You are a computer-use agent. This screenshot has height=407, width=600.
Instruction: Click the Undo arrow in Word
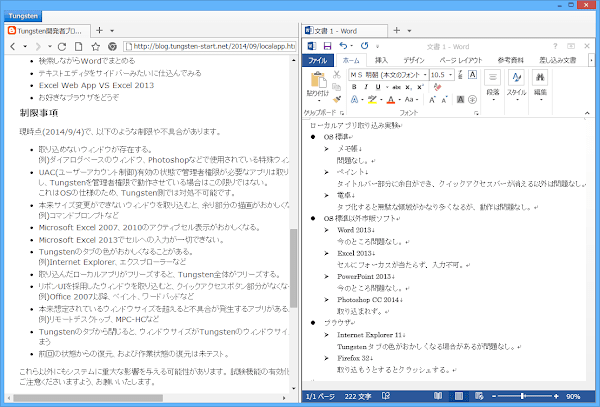point(343,46)
